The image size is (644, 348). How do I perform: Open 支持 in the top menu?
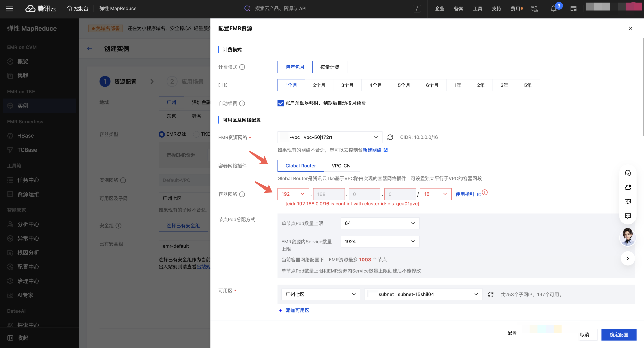point(496,9)
